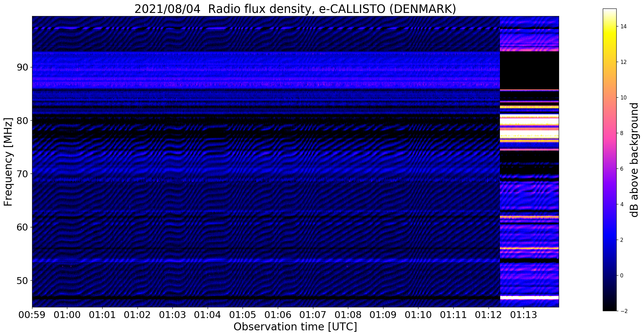Click the colorbar tick label 8
The image size is (644, 336).
[621, 133]
